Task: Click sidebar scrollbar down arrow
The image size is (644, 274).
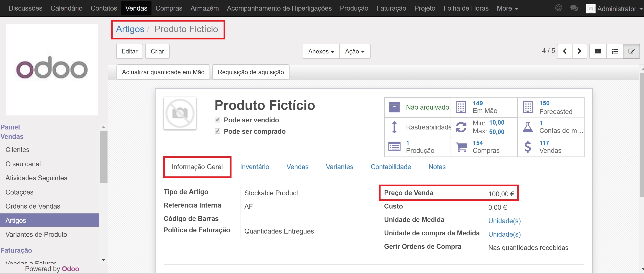Action: coord(103,260)
